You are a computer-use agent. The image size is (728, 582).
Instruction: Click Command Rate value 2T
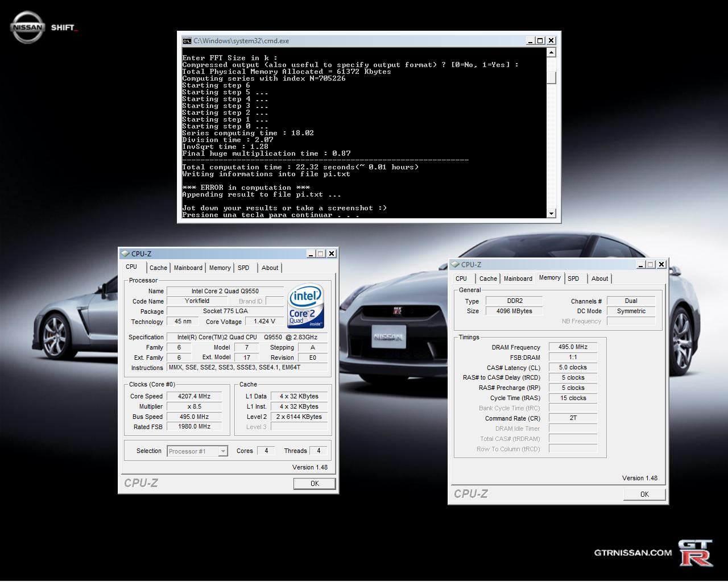point(573,418)
